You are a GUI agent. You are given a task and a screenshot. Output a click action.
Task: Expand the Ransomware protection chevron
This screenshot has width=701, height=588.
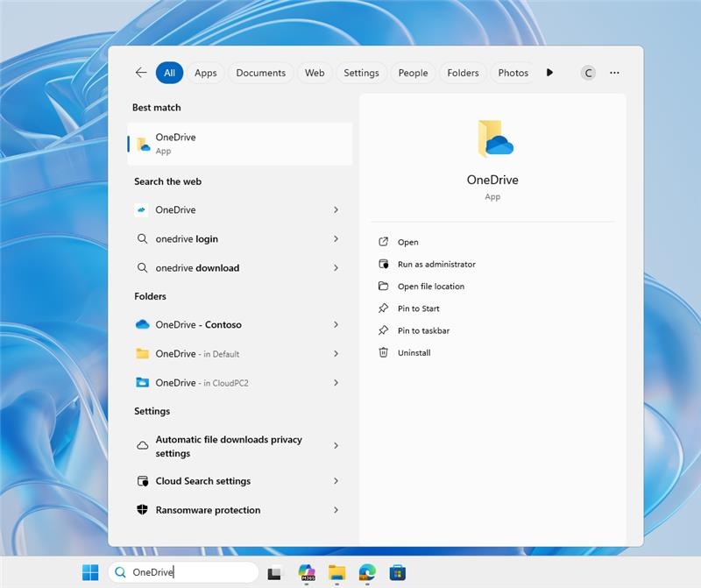point(336,510)
